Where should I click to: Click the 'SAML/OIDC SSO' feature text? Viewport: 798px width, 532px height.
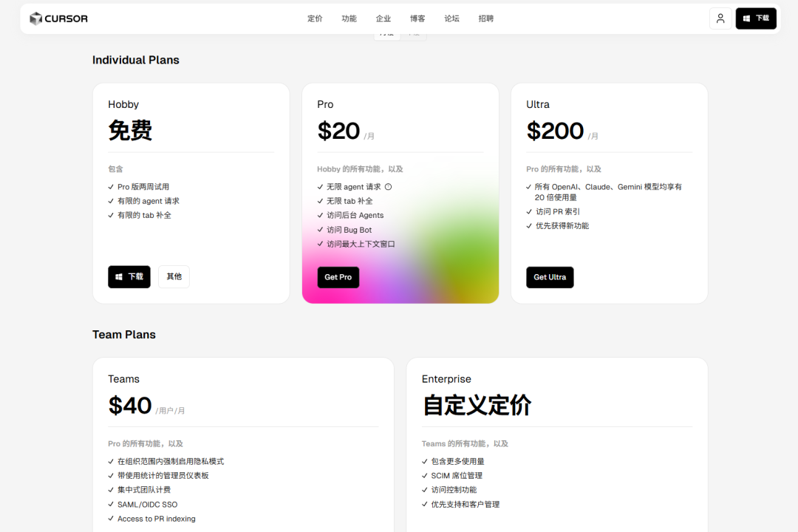click(148, 505)
